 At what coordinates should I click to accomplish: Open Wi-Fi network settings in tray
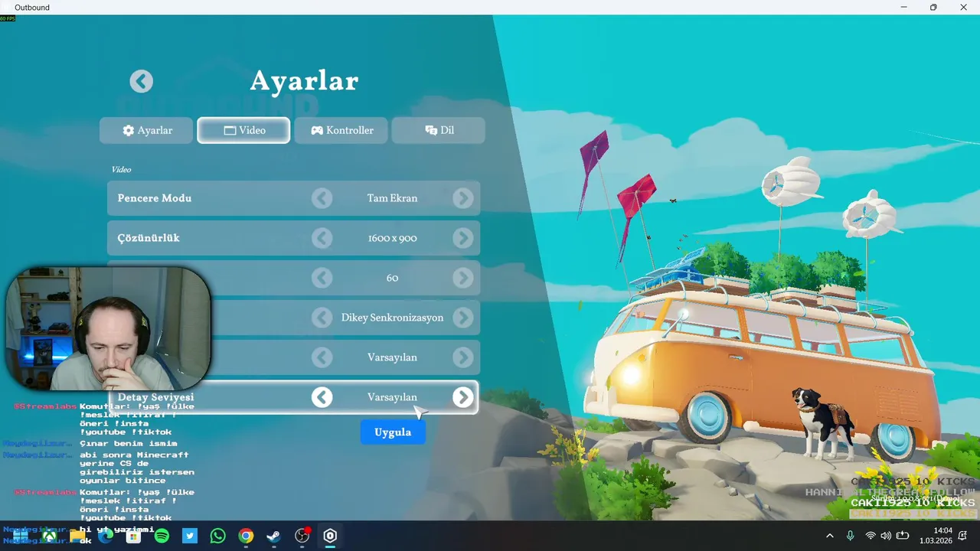870,536
